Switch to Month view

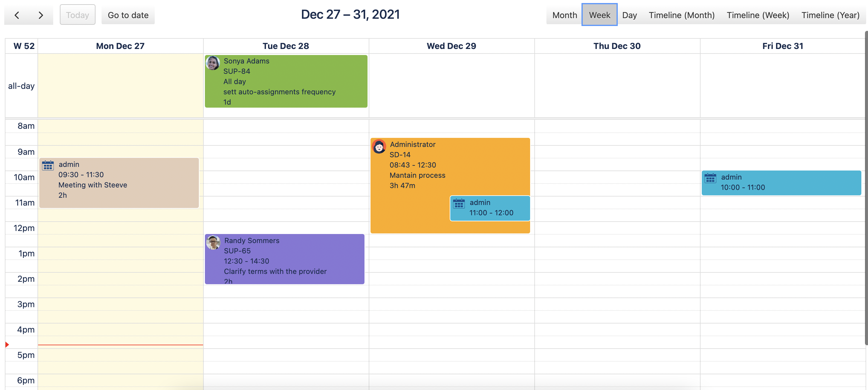tap(564, 15)
